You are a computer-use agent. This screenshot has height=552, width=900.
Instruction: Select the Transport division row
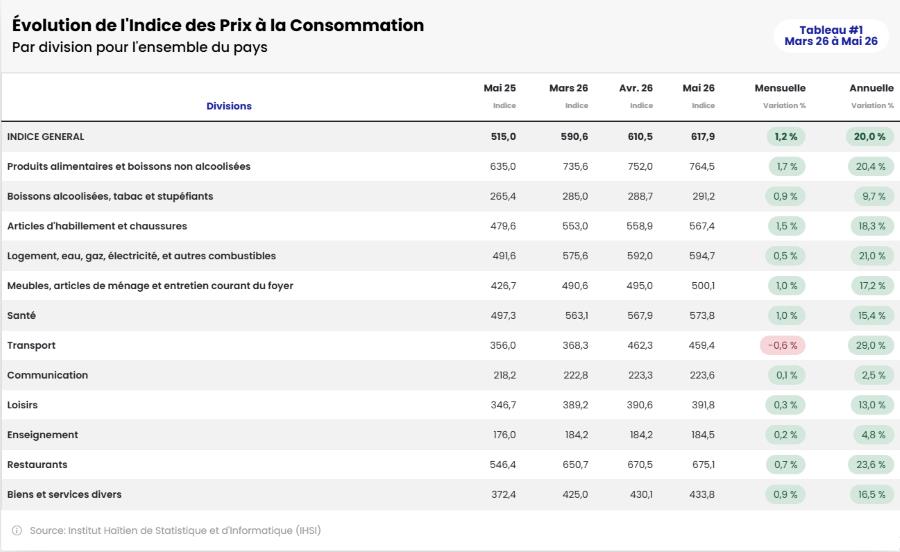click(450, 345)
